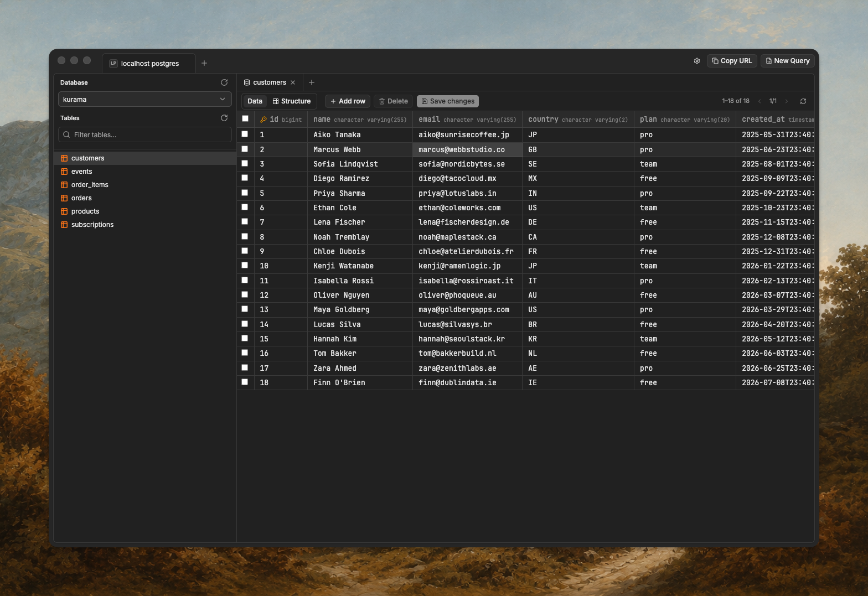Click the primary key icon on id column

[263, 120]
